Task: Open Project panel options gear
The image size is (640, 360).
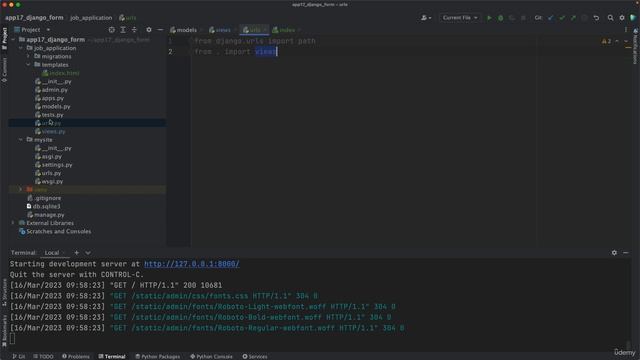Action: [x=149, y=30]
